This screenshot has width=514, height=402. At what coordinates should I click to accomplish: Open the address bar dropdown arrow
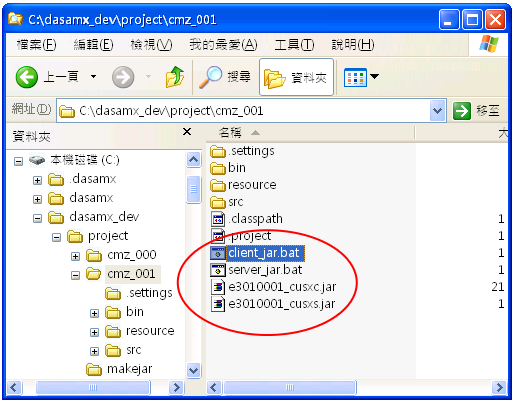coord(438,110)
